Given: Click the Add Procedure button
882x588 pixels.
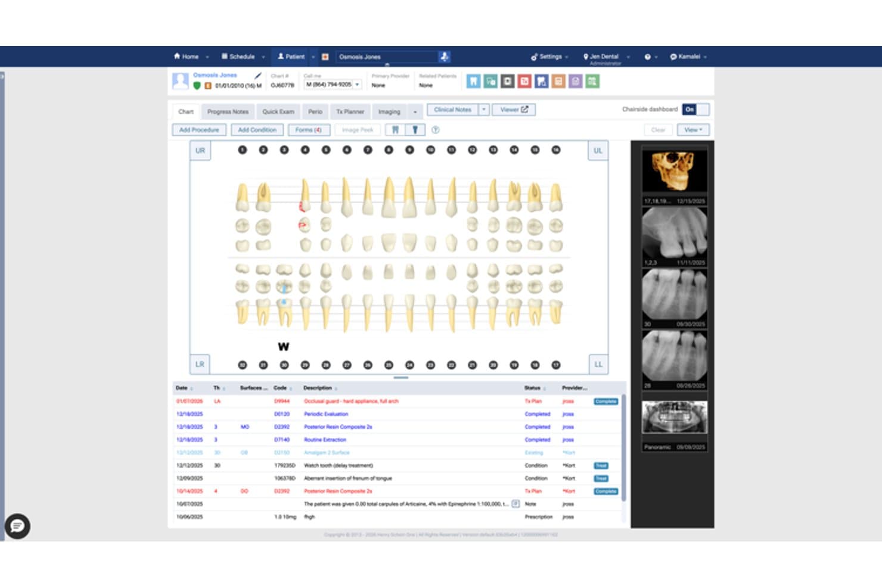Looking at the screenshot, I should pos(199,130).
